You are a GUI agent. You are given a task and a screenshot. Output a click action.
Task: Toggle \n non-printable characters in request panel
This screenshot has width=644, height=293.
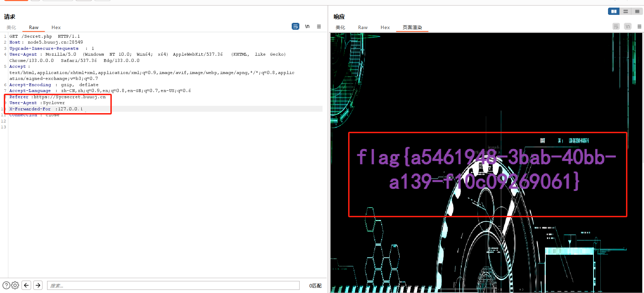click(307, 26)
